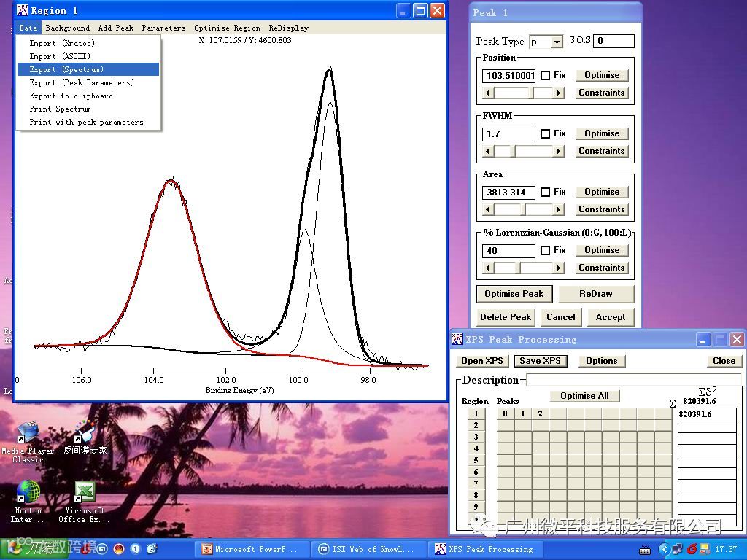
Task: Click Cancel in Peak 1 panel
Action: click(x=561, y=317)
